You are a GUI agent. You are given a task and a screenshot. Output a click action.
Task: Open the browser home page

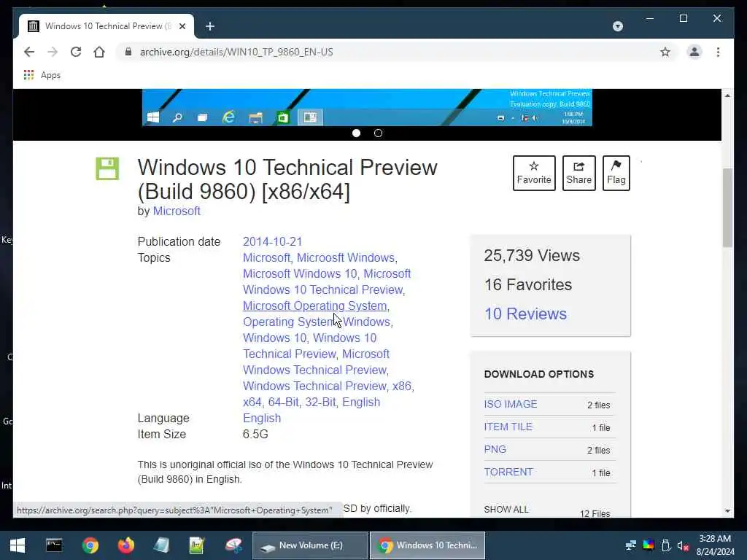coord(99,52)
